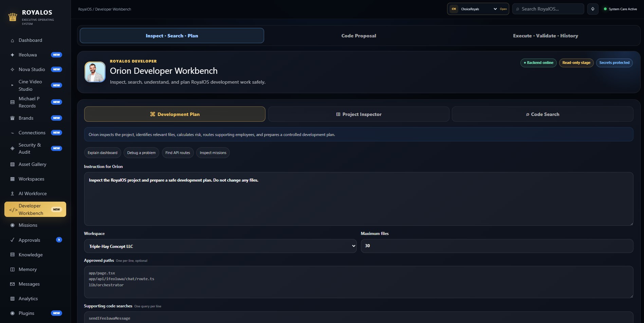
Task: Click the Ifeoluwa sparkle icon in sidebar
Action: click(13, 55)
